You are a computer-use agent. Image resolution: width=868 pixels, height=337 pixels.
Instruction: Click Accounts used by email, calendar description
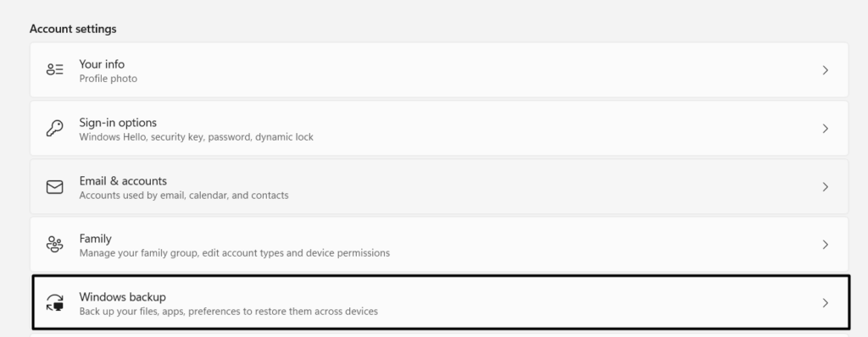coord(184,196)
